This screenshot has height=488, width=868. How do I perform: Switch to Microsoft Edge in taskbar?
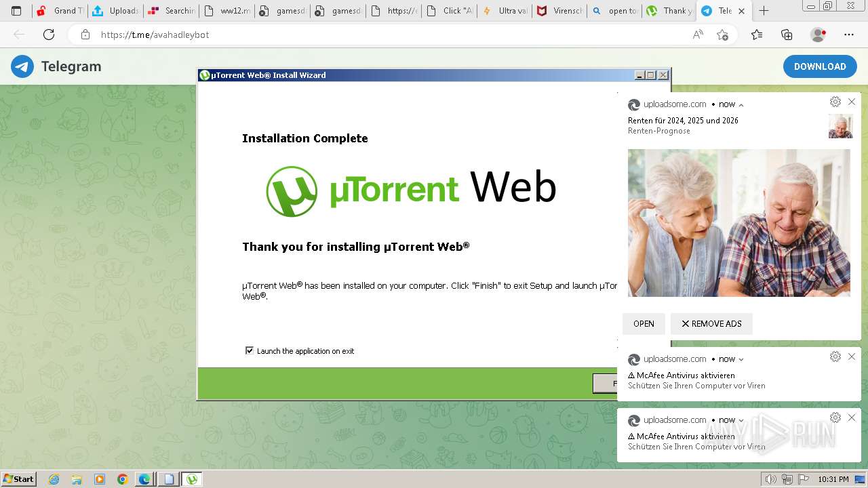click(144, 479)
